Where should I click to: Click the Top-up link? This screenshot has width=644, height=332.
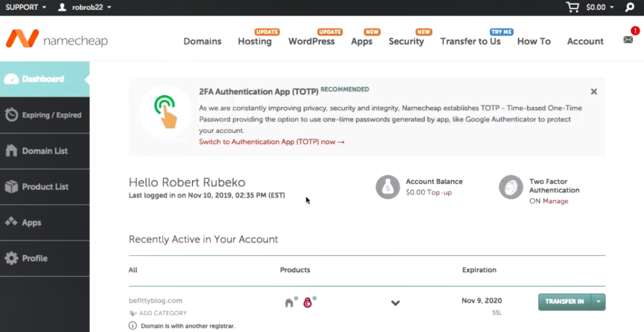click(x=439, y=192)
